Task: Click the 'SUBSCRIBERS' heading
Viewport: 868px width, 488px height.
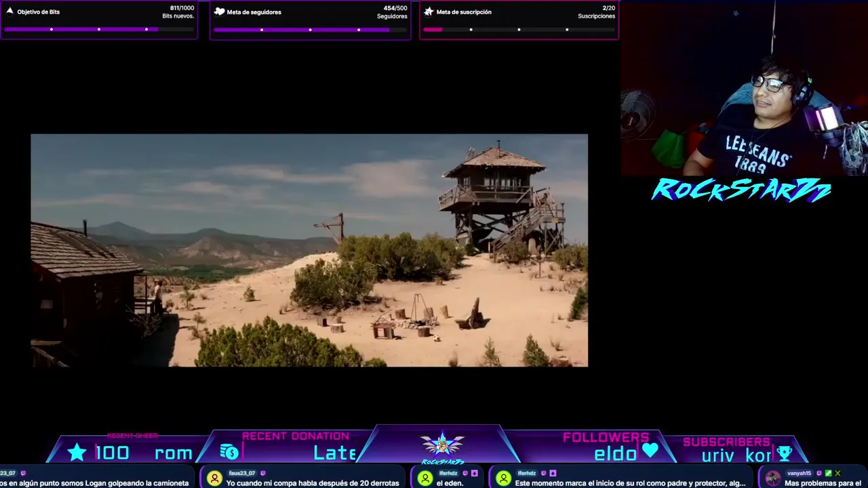Action: coord(726,442)
